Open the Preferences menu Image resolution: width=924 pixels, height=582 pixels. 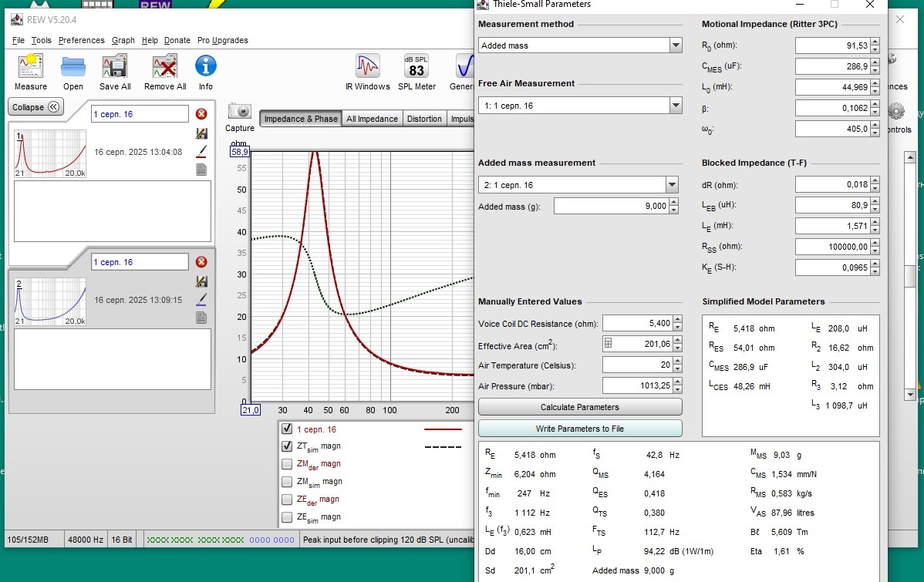(x=81, y=40)
